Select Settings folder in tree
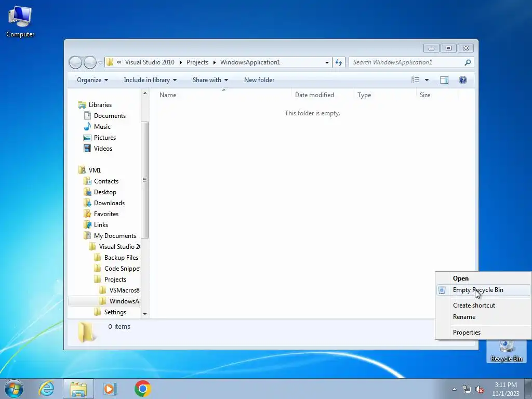 pyautogui.click(x=115, y=312)
